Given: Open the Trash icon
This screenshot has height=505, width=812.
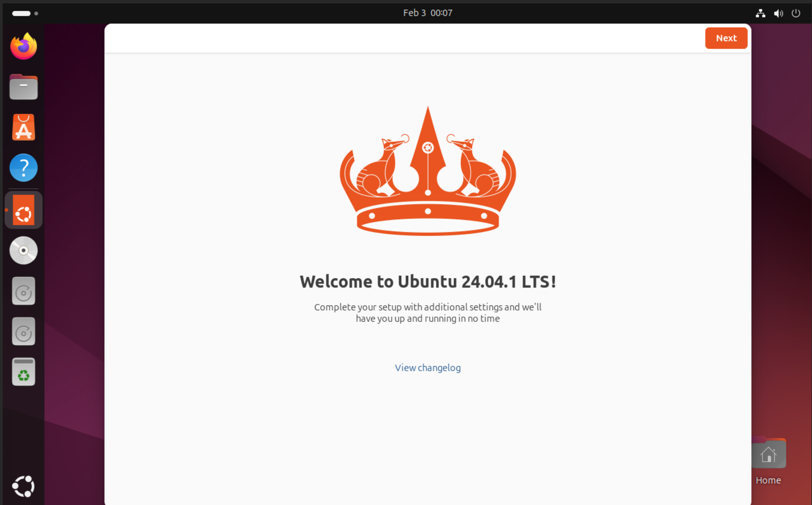Looking at the screenshot, I should [x=24, y=372].
